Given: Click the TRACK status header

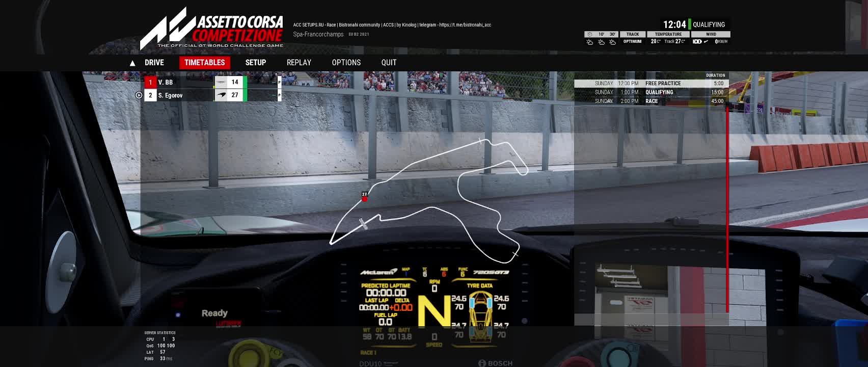Looking at the screenshot, I should pos(633,34).
